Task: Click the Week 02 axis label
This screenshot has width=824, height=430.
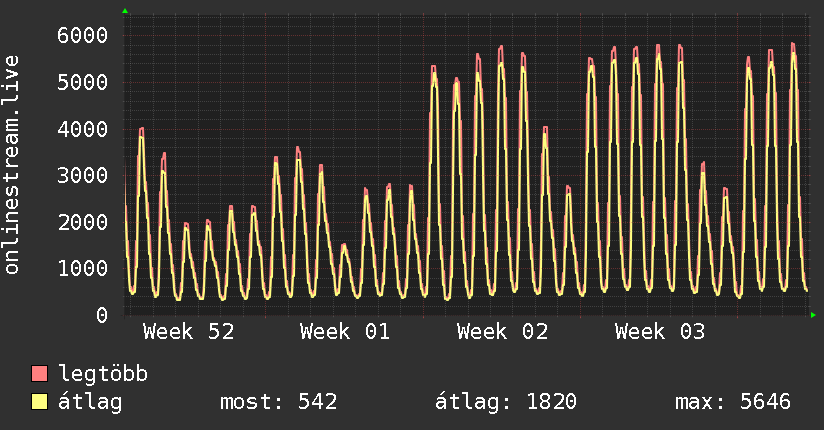Action: pyautogui.click(x=503, y=332)
